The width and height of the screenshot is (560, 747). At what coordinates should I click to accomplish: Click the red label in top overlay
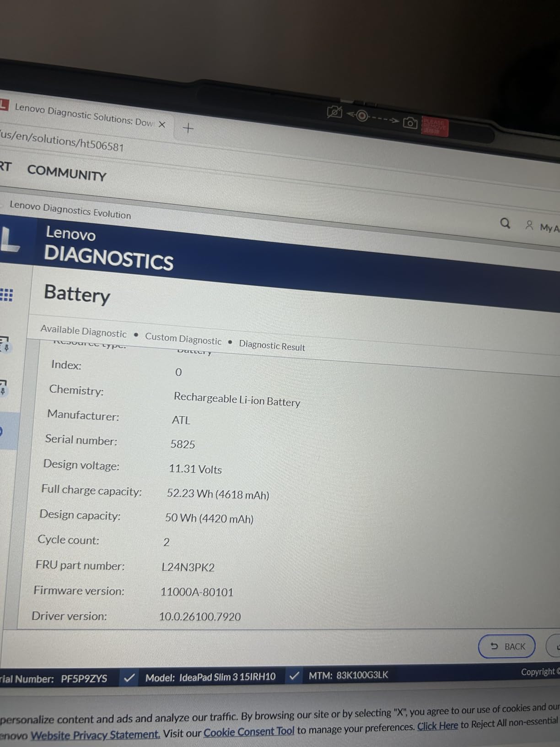pyautogui.click(x=434, y=126)
